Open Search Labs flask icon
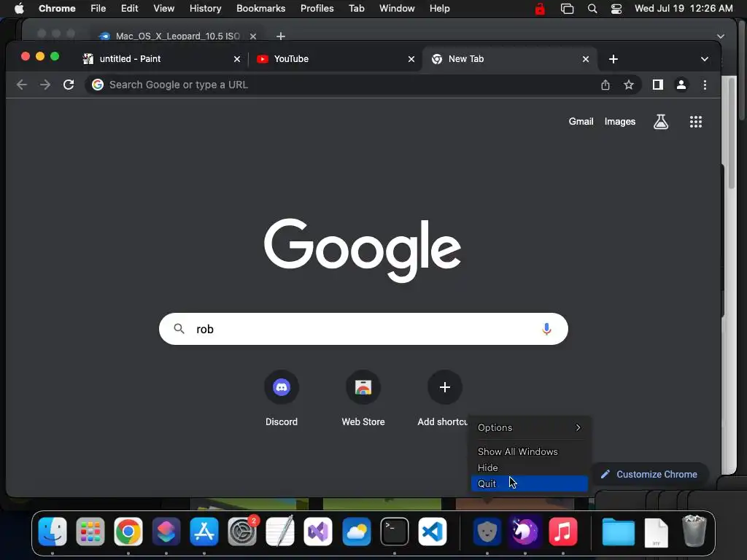Viewport: 747px width, 560px height. pos(661,122)
